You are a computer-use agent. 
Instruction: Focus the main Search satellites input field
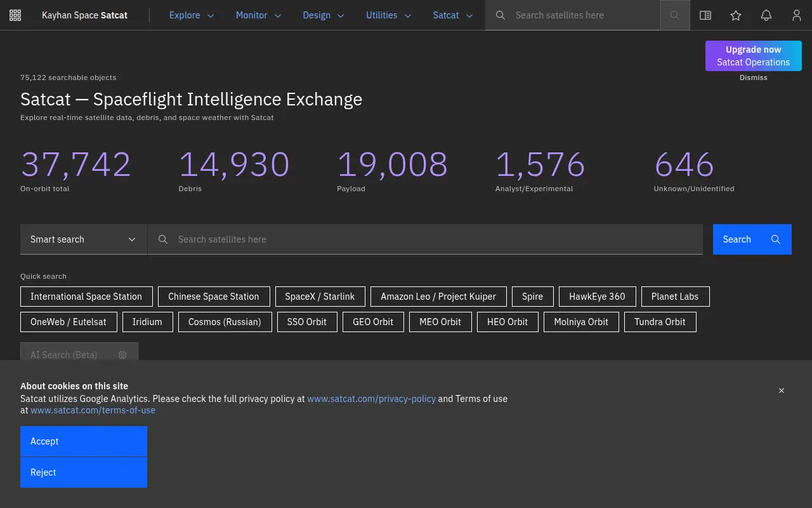425,239
